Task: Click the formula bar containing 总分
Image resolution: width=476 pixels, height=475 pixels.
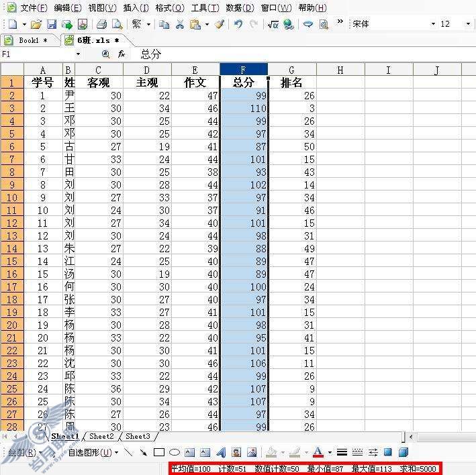Action: coord(302,54)
